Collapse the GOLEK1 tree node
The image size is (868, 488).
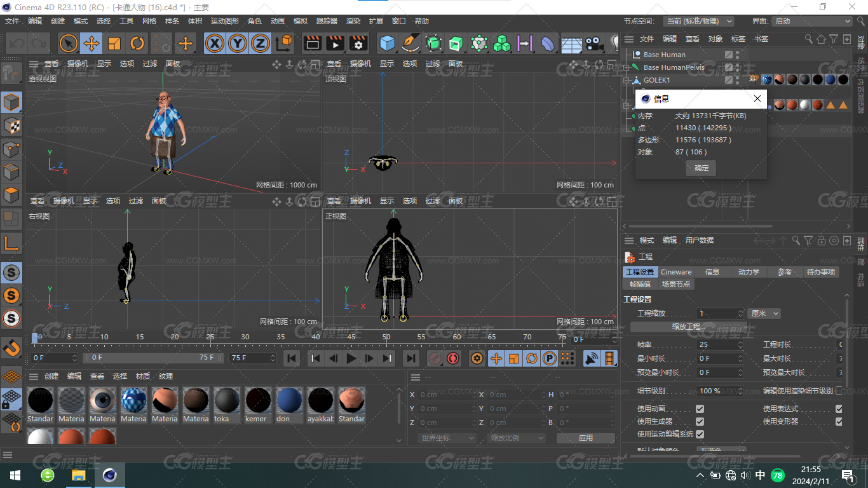[x=626, y=80]
